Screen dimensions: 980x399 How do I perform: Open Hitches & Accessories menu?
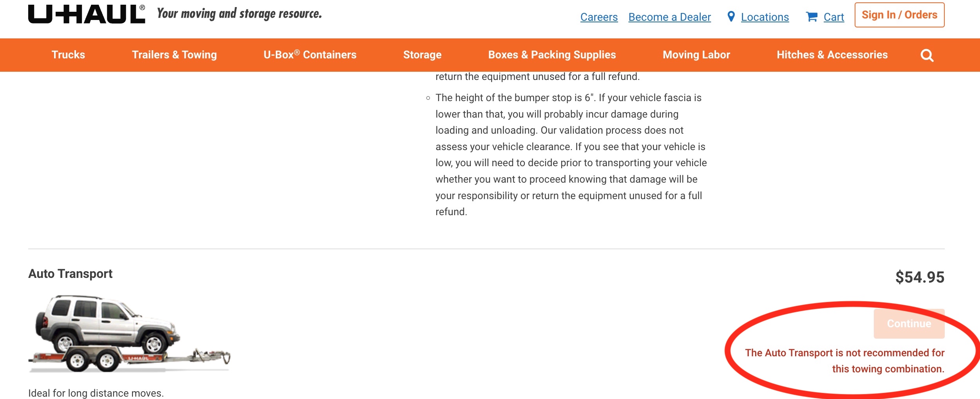(832, 55)
